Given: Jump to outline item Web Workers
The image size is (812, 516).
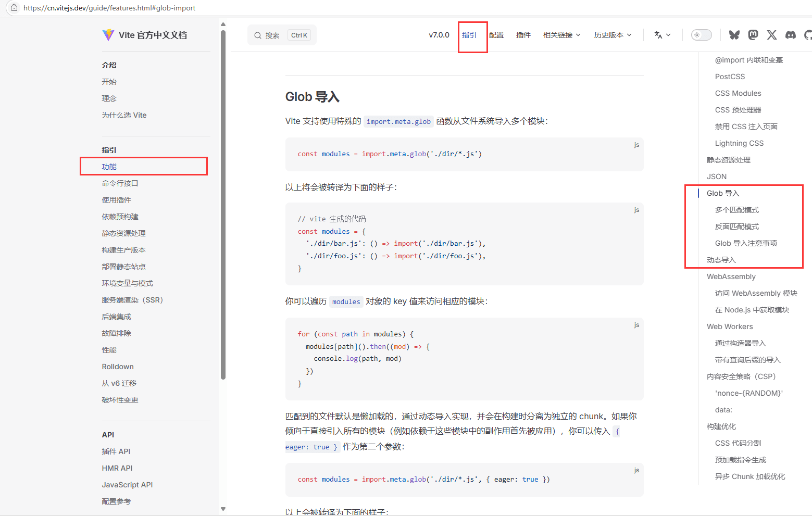Looking at the screenshot, I should [730, 326].
